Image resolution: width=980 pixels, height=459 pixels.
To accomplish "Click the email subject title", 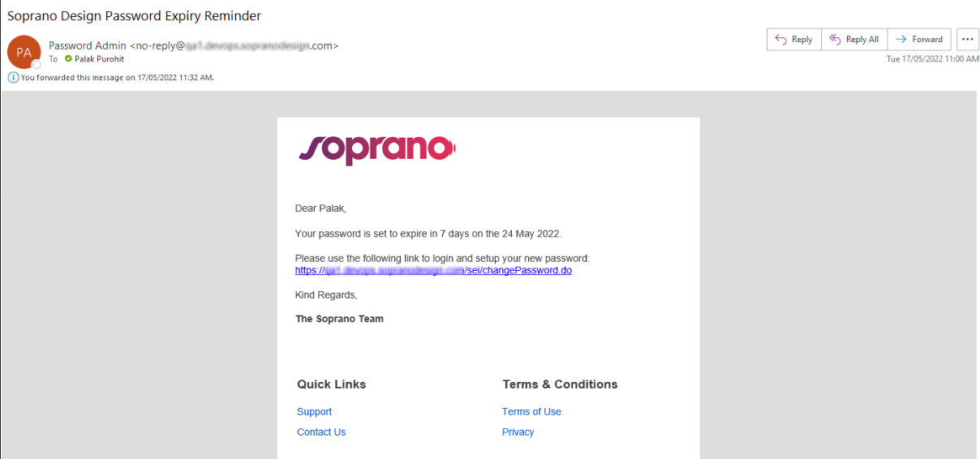I will pos(134,16).
